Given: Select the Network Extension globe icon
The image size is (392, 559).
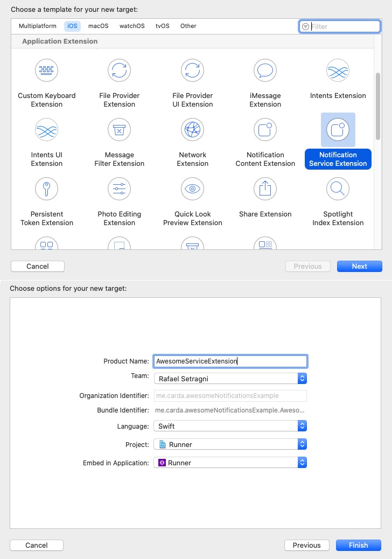Looking at the screenshot, I should tap(192, 129).
